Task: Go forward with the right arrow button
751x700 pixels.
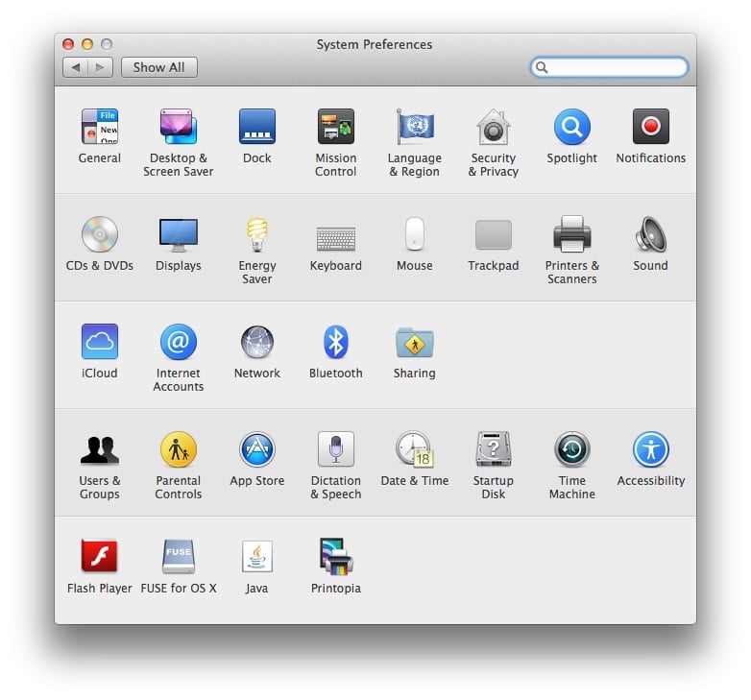Action: 100,67
